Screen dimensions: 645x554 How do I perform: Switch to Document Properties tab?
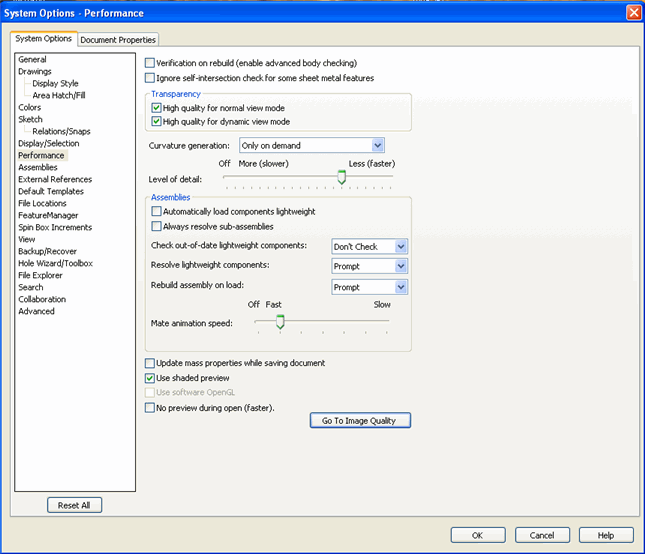click(x=118, y=40)
